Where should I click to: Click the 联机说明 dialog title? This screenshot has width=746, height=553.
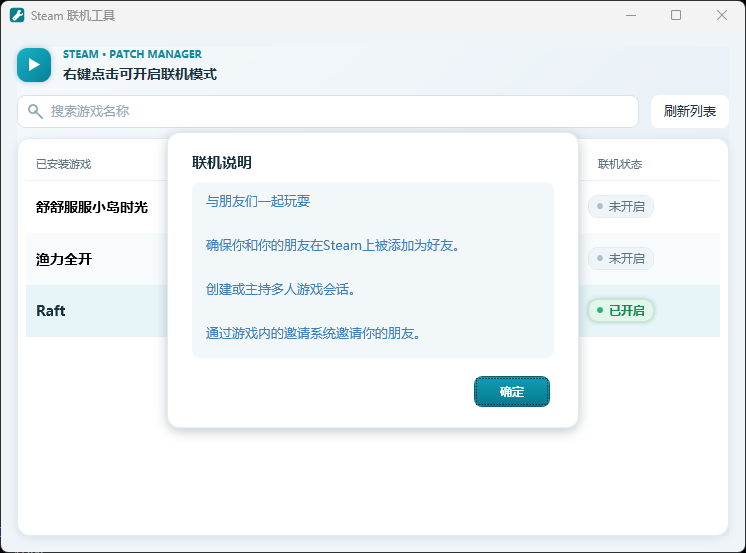222,163
